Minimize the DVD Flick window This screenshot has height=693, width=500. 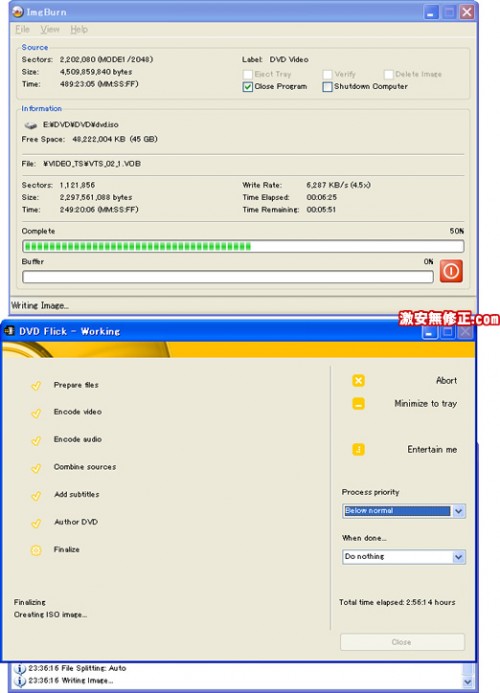point(429,332)
